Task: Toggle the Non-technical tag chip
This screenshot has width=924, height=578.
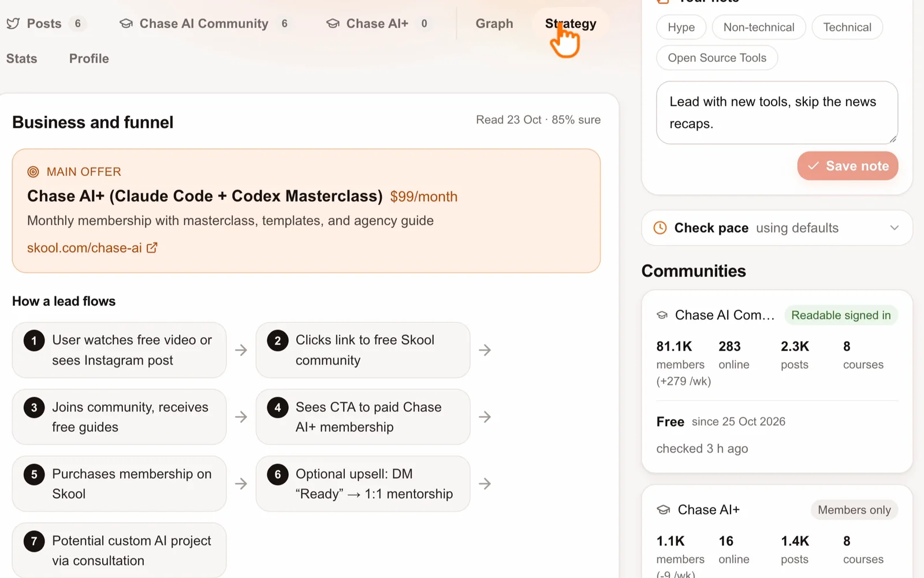Action: [759, 27]
